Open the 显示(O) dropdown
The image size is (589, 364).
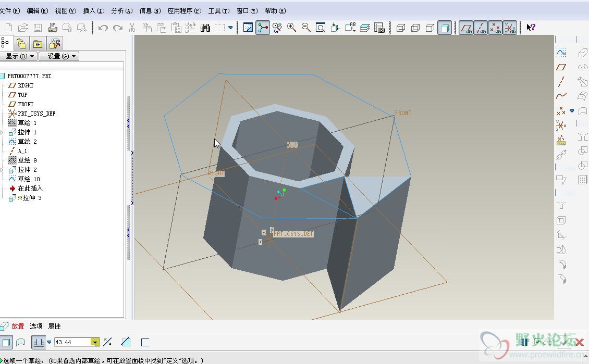[x=18, y=56]
